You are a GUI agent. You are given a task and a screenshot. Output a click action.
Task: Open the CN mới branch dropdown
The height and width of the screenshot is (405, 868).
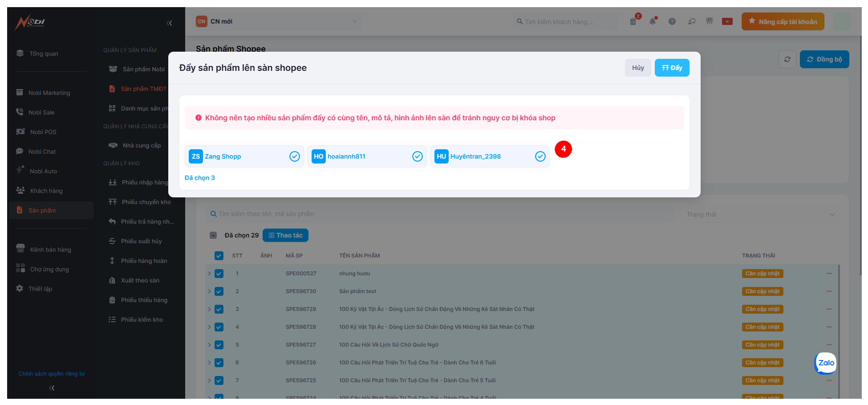click(277, 21)
